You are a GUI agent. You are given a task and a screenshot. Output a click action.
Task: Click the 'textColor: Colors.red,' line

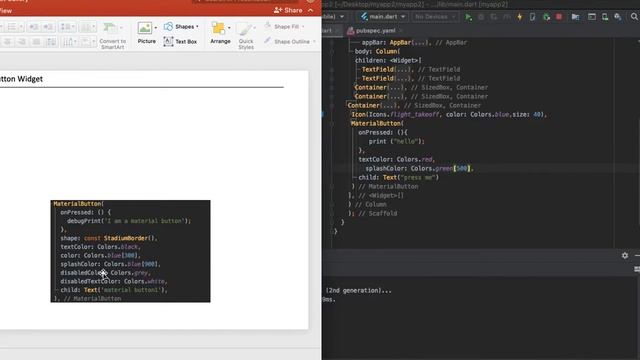click(x=396, y=159)
